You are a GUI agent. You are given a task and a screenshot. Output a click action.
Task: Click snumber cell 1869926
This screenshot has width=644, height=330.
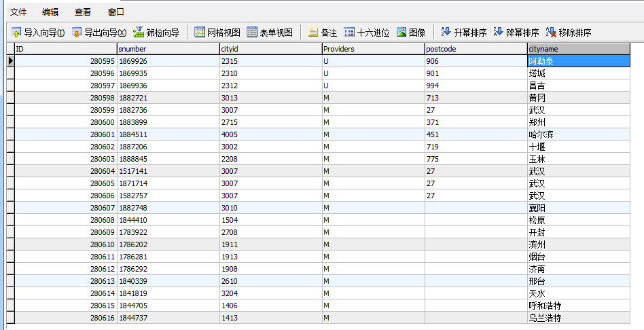(x=168, y=61)
